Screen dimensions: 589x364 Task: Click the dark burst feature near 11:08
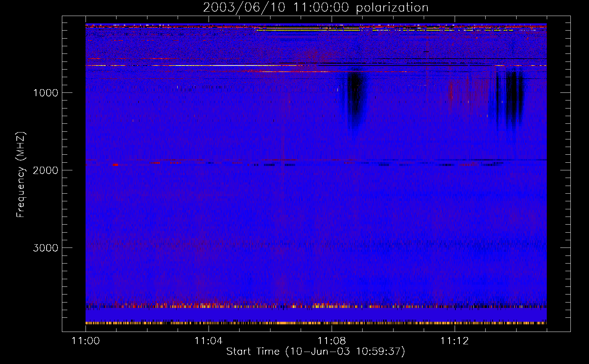coord(355,98)
